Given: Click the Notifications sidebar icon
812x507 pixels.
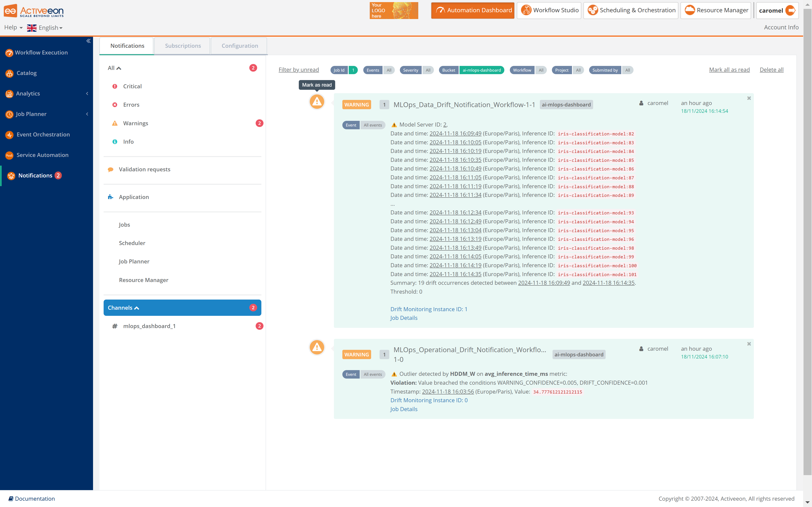Looking at the screenshot, I should tap(10, 175).
